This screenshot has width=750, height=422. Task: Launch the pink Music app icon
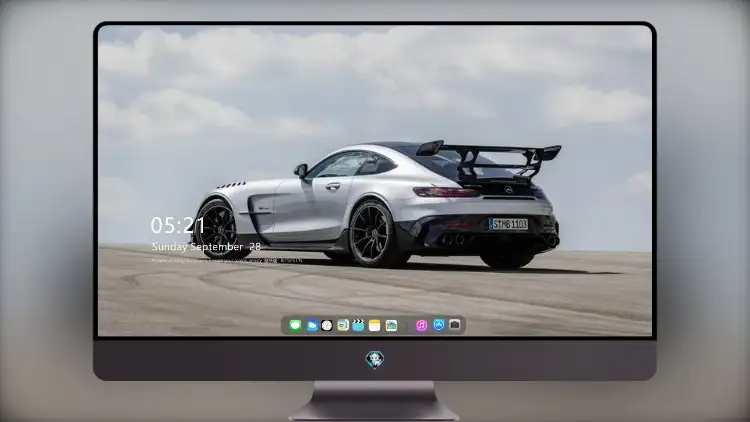tap(421, 326)
